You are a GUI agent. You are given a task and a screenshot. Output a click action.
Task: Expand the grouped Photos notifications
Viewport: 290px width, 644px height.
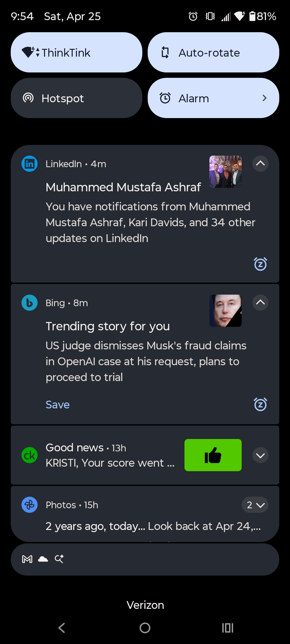(x=255, y=505)
